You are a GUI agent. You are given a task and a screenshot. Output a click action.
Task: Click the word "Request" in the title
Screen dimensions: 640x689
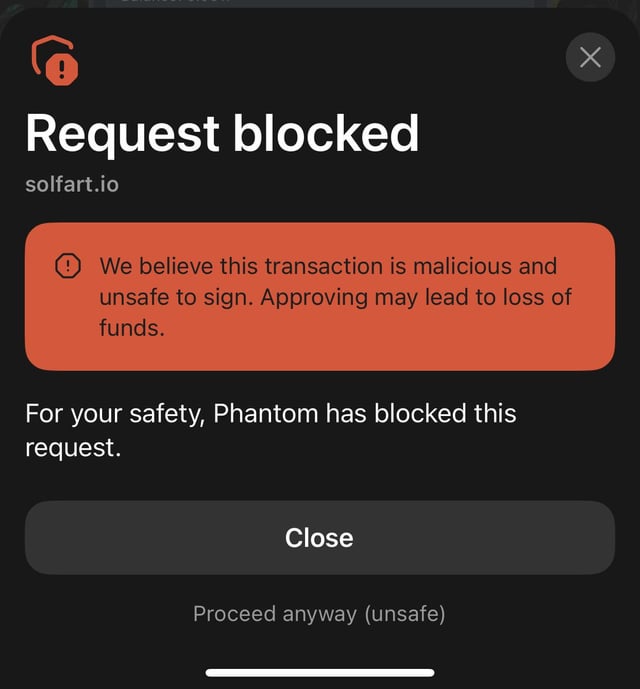(122, 132)
